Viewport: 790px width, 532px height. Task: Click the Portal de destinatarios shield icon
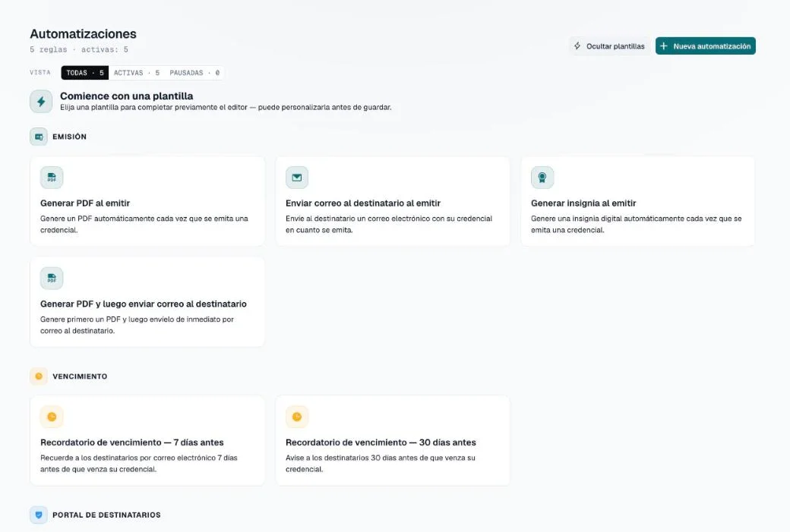(x=39, y=515)
